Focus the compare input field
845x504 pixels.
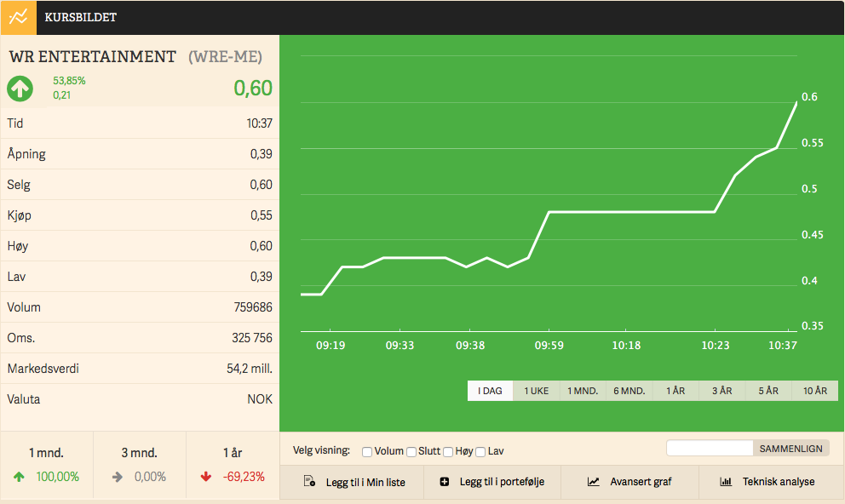(710, 449)
